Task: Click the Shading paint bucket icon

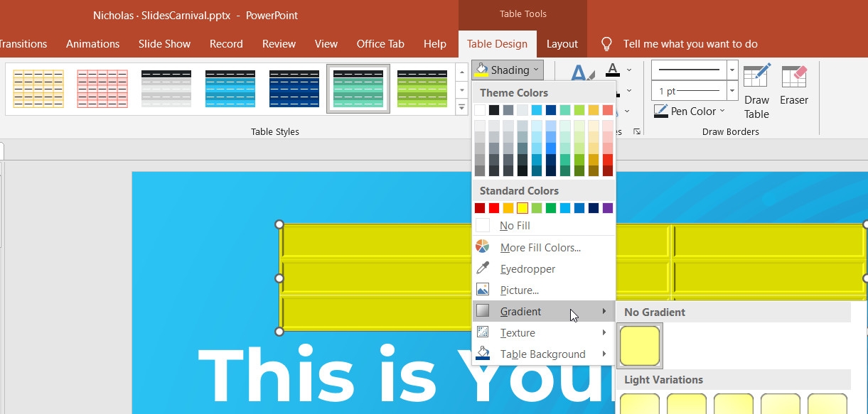Action: tap(482, 70)
